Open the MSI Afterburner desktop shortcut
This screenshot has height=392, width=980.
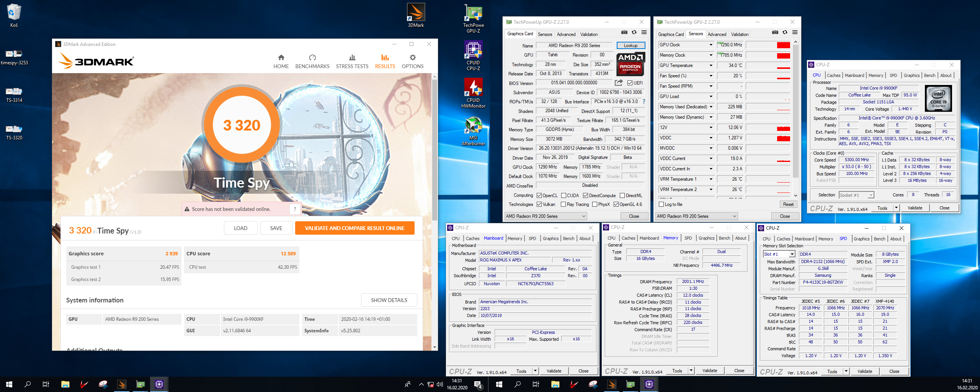(474, 131)
